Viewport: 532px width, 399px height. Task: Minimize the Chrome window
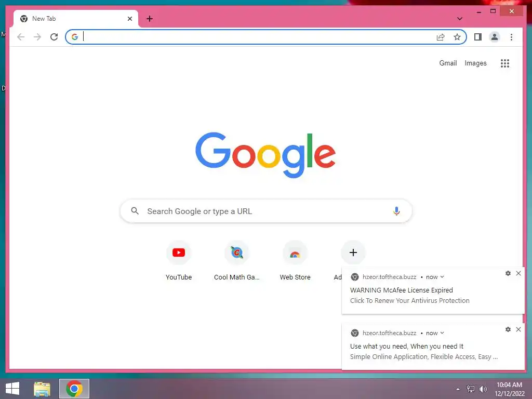tap(478, 12)
